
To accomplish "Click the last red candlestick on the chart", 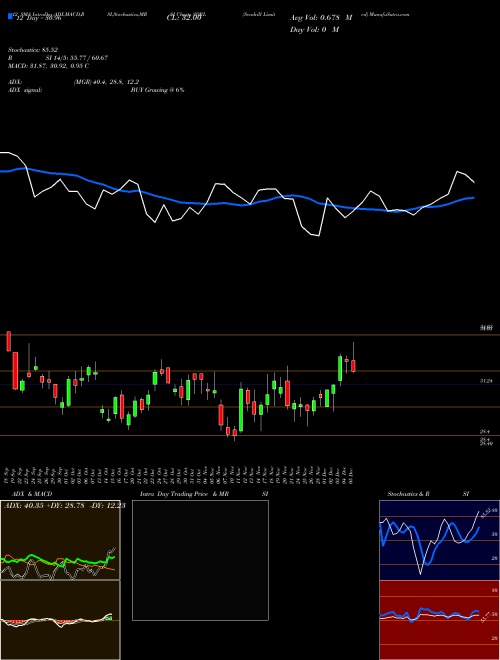I will (x=354, y=366).
